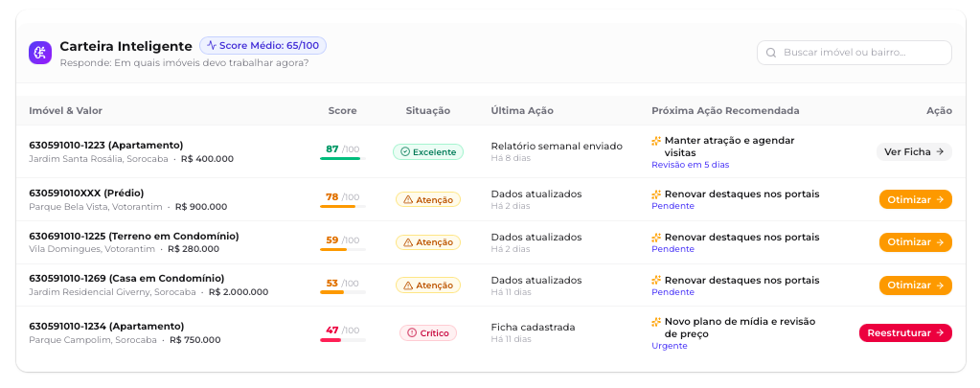
Task: Click sparkle icon in Parque Bela Vista row
Action: (656, 194)
